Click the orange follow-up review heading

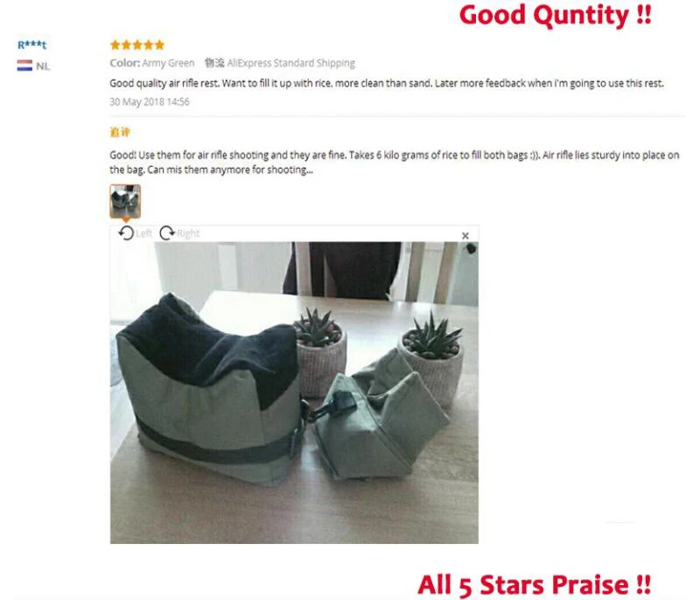click(x=120, y=132)
